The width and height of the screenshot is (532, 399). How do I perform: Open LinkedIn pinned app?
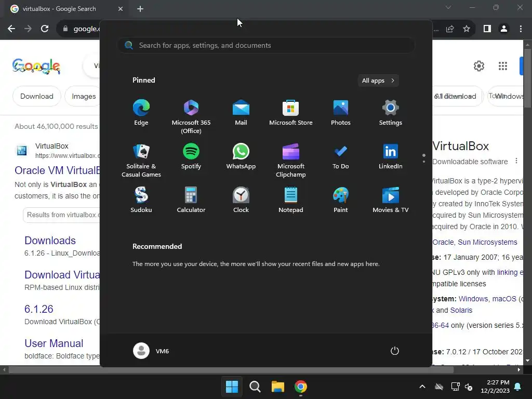391,156
